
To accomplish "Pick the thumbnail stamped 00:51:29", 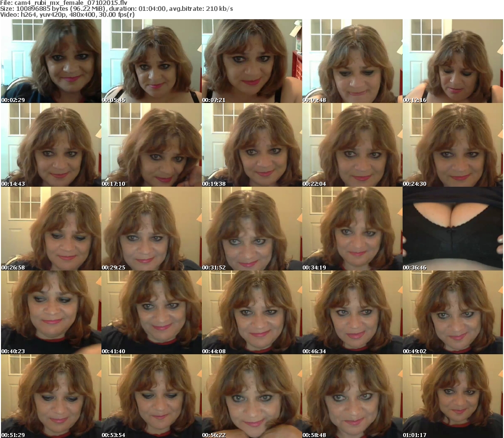I will (51, 396).
